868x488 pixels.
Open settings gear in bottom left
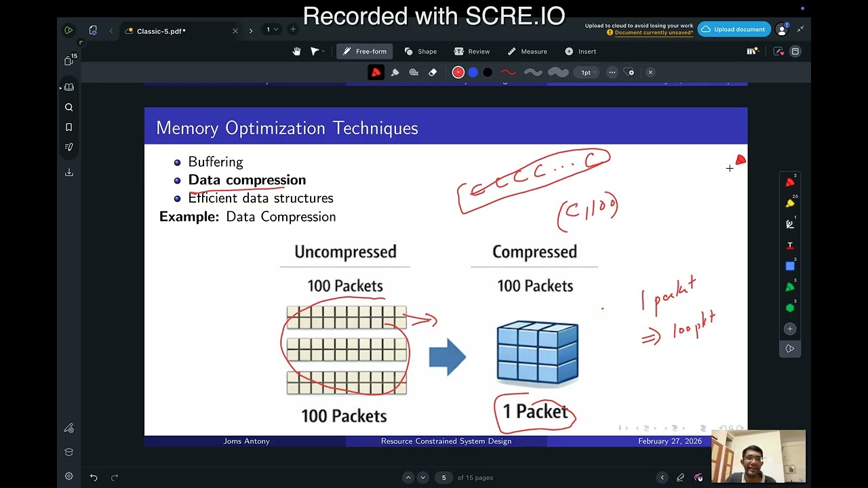[x=68, y=476]
